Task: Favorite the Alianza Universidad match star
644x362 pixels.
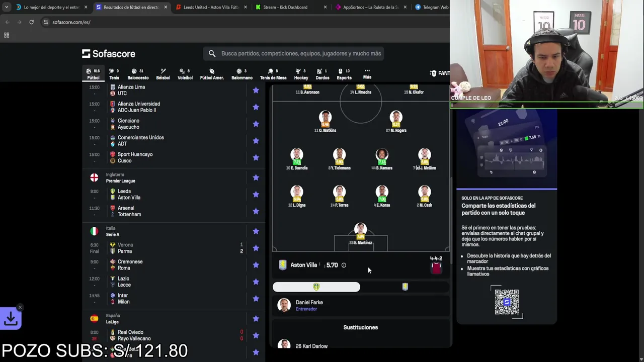Action: pyautogui.click(x=256, y=107)
